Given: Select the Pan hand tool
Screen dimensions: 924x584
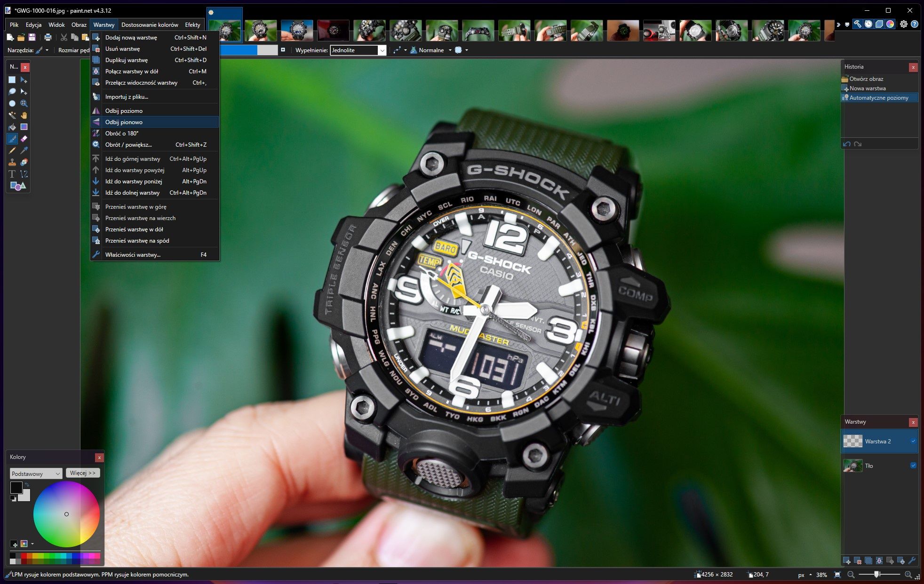Looking at the screenshot, I should 24,115.
